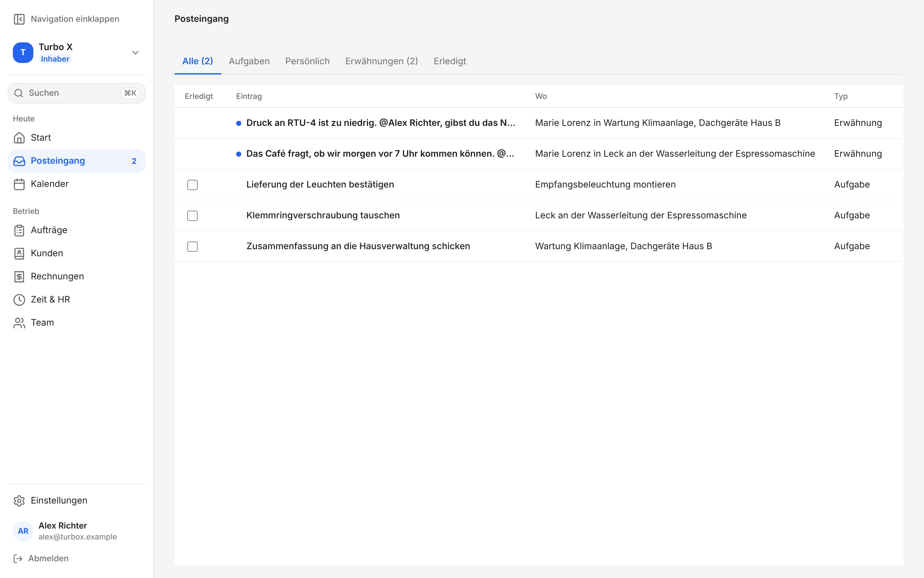Open the Kalender page
This screenshot has width=924, height=578.
[76, 184]
